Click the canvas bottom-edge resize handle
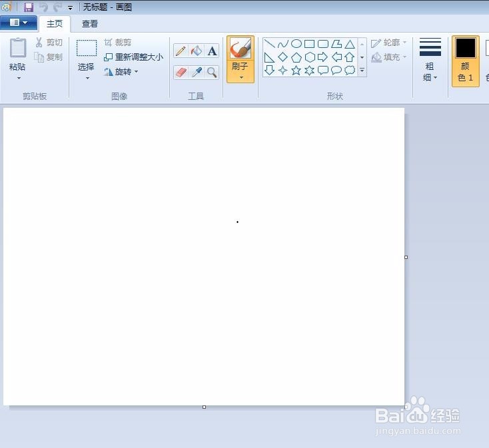Screen dimensions: 489x448 coord(205,407)
